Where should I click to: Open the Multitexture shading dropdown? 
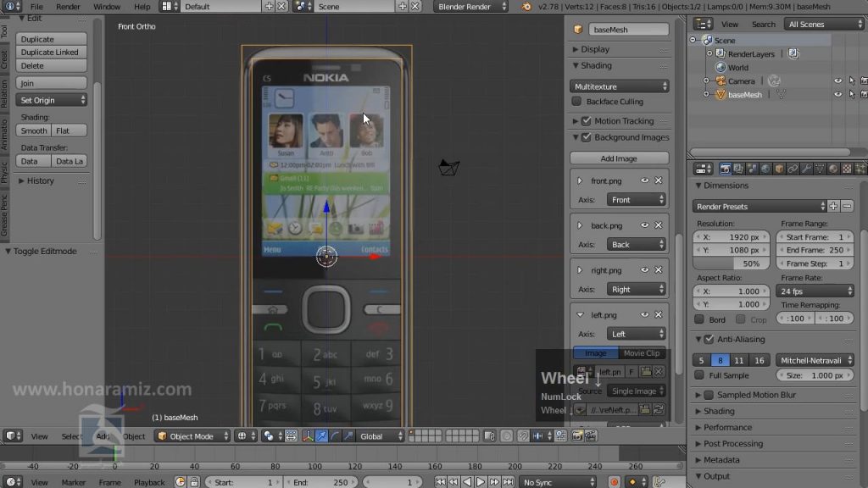click(620, 86)
